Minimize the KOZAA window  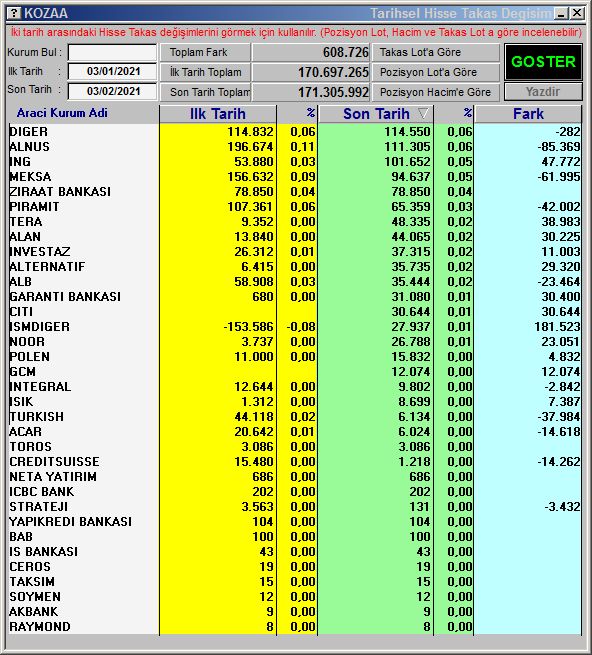(x=561, y=13)
